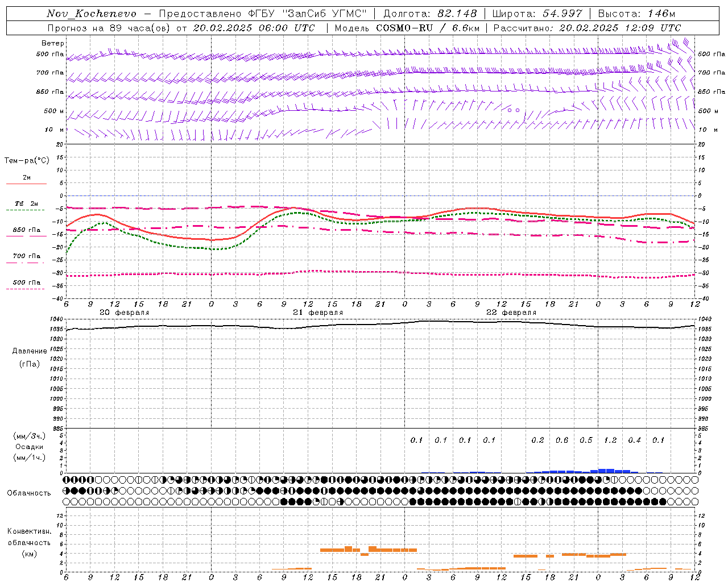Click the Рассчитано: 20.02.2025 12:09 UTC timestamp
Screen dimensions: 728x582
pos(587,28)
